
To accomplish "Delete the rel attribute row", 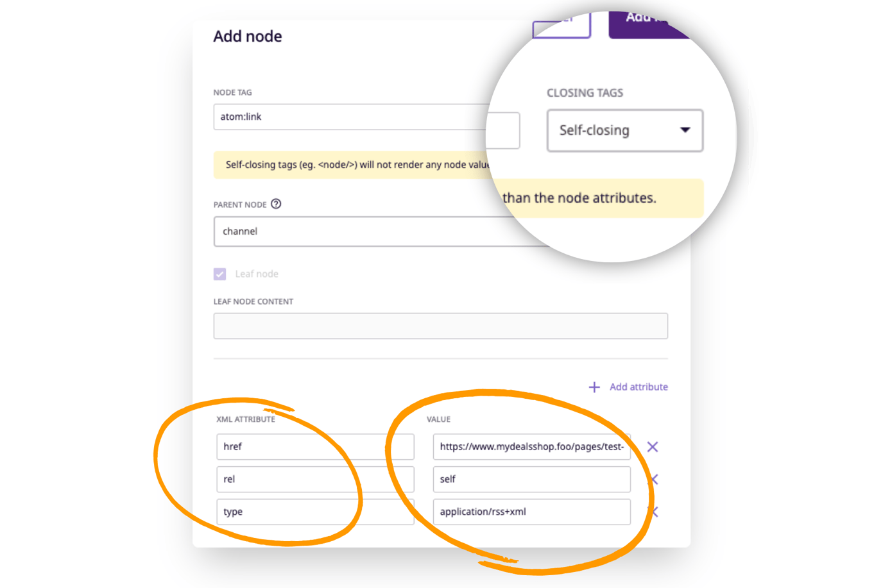I will pos(655,480).
